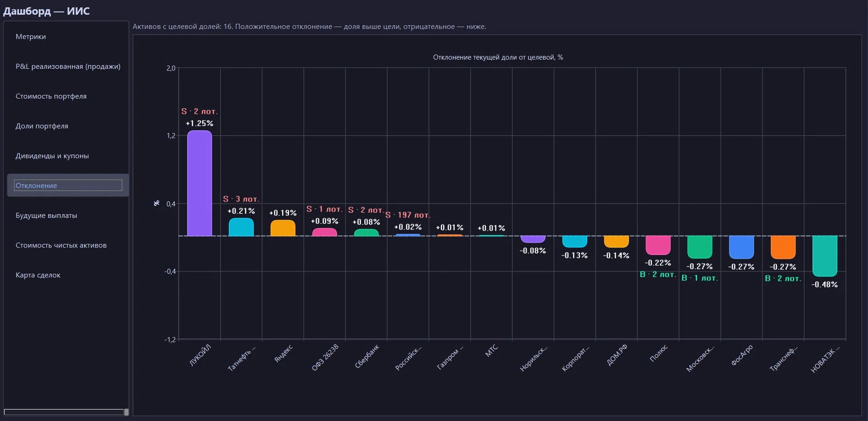Click the cyan Корпорат negative bar

click(574, 241)
